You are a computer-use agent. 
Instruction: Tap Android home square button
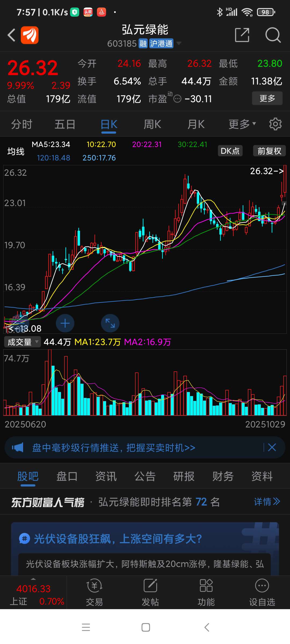pyautogui.click(x=146, y=627)
